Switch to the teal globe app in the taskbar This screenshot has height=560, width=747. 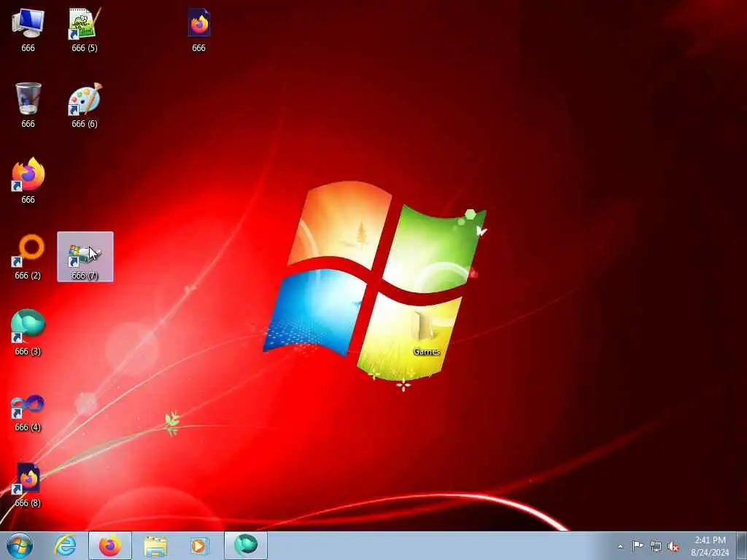[x=245, y=545]
